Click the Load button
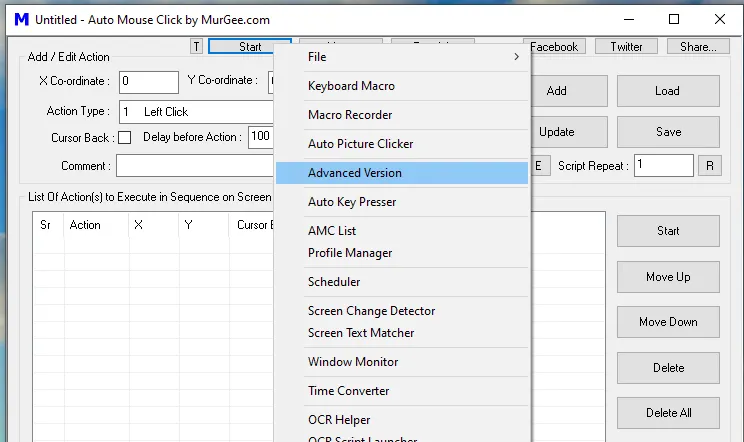The image size is (744, 442). 668,91
